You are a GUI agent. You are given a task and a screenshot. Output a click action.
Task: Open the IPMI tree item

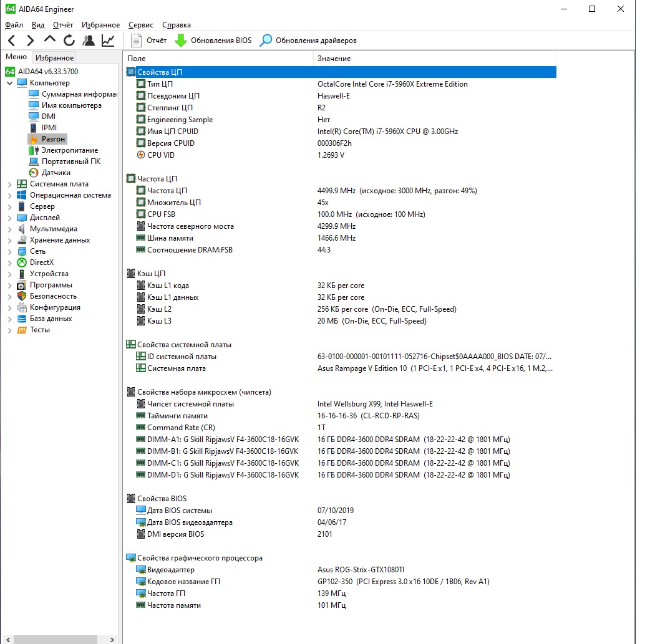pyautogui.click(x=42, y=128)
